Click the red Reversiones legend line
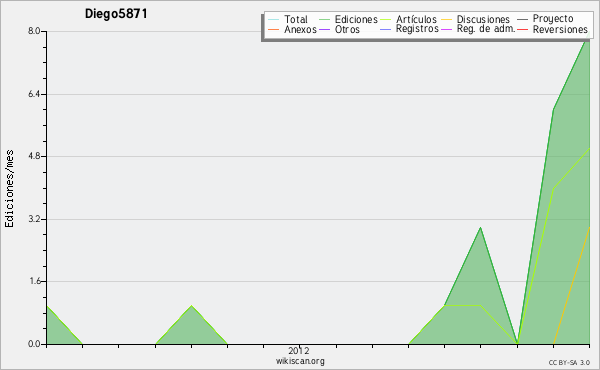 [522, 29]
